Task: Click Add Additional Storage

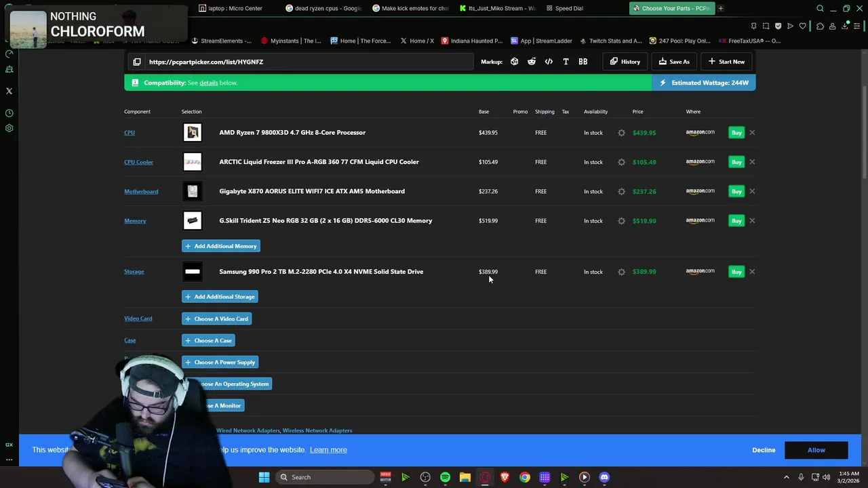Action: coord(220,297)
